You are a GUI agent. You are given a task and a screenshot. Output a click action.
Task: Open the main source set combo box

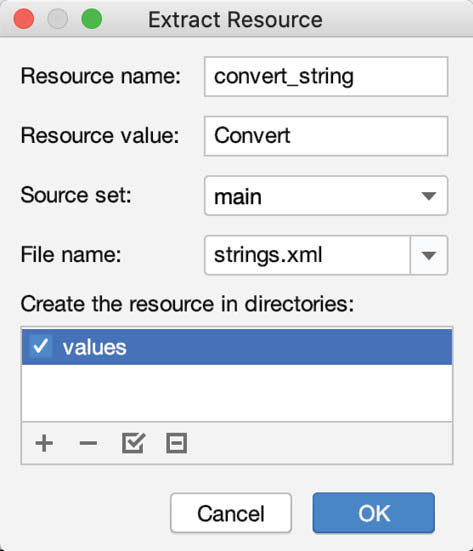click(x=326, y=196)
